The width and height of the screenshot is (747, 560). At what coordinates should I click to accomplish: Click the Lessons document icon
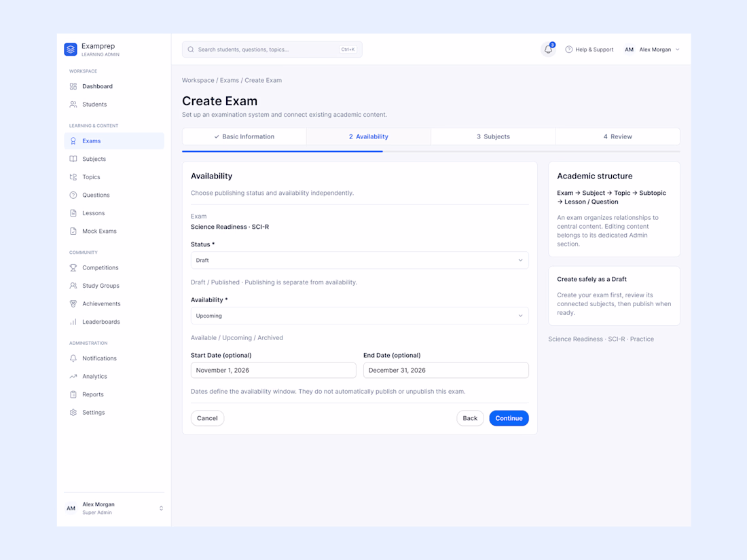(x=73, y=213)
